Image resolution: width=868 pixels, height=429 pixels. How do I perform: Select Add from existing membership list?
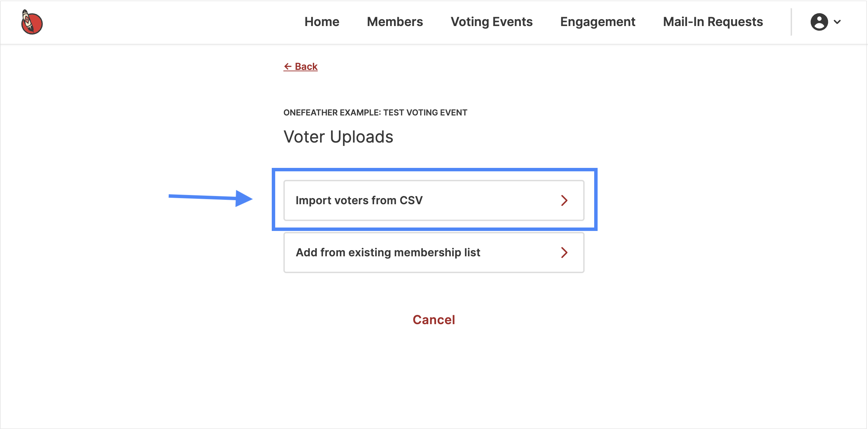(x=434, y=253)
